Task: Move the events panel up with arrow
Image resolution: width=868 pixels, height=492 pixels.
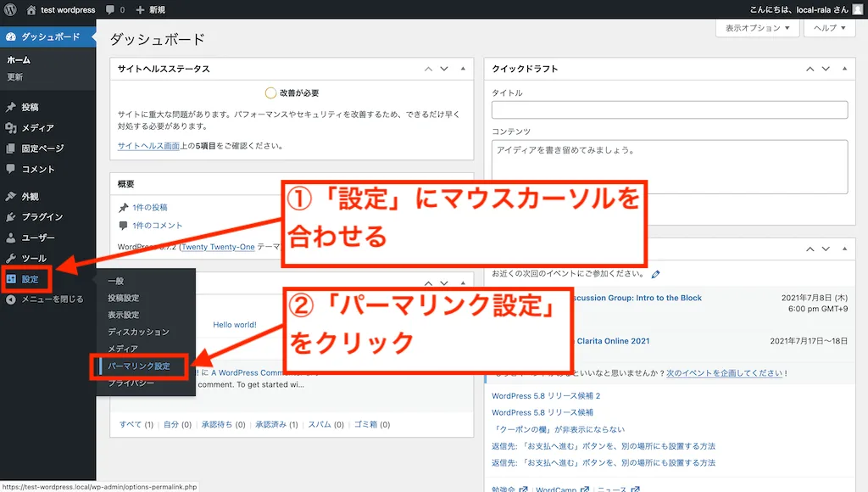Action: coord(810,249)
